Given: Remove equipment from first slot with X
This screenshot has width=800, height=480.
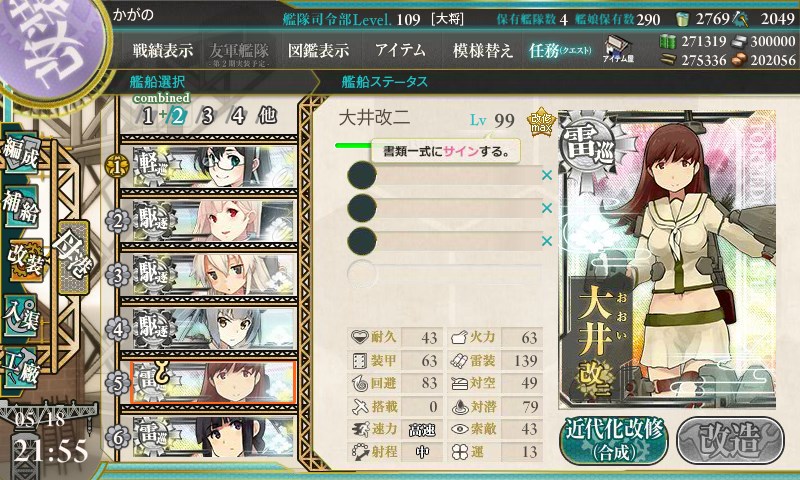Looking at the screenshot, I should click(x=547, y=175).
